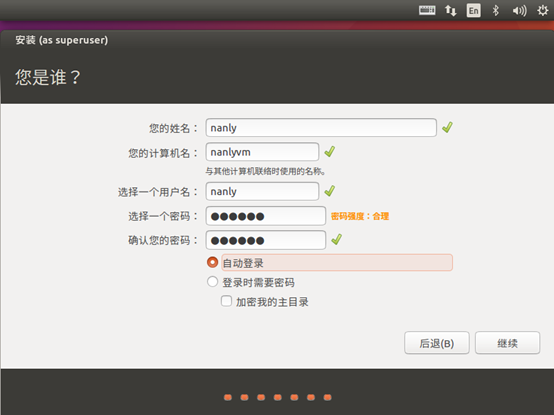Open the En input method indicator
The width and height of the screenshot is (554, 415).
coord(473,11)
